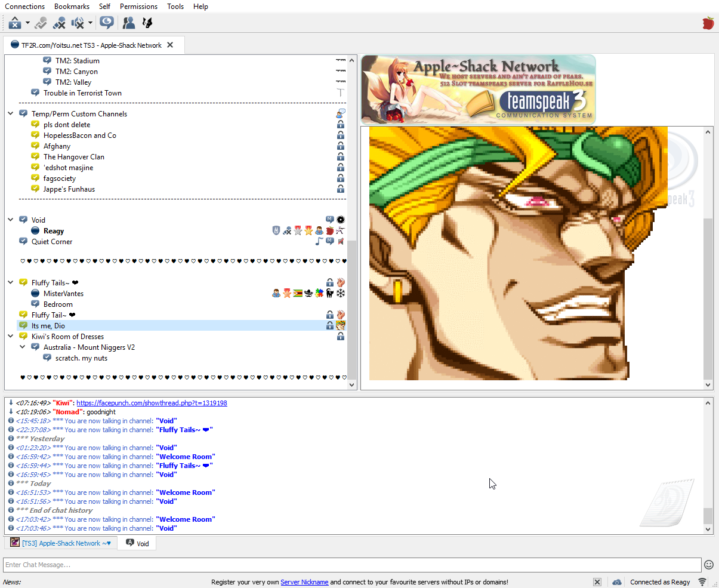The width and height of the screenshot is (719, 588).
Task: Click the sombrero icon on MisterVantes row
Action: tap(308, 293)
